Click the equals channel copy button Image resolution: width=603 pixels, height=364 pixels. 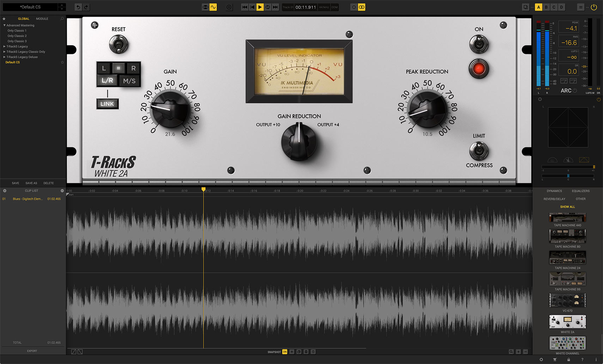pos(118,68)
